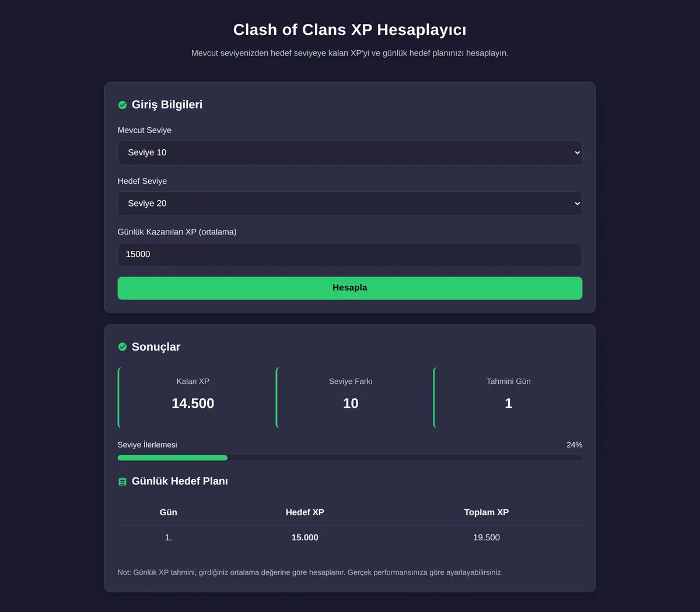Click the Tahmini Gün value 1
The height and width of the screenshot is (612, 700).
pyautogui.click(x=509, y=403)
